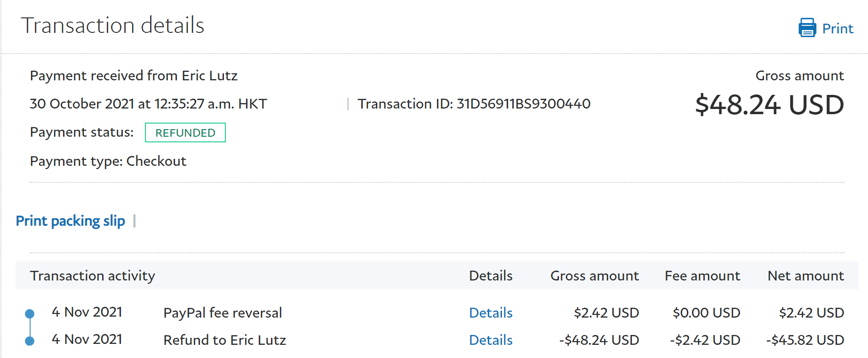Viewport: 868px width, 358px height.
Task: Click the Transaction activity column header
Action: point(92,276)
